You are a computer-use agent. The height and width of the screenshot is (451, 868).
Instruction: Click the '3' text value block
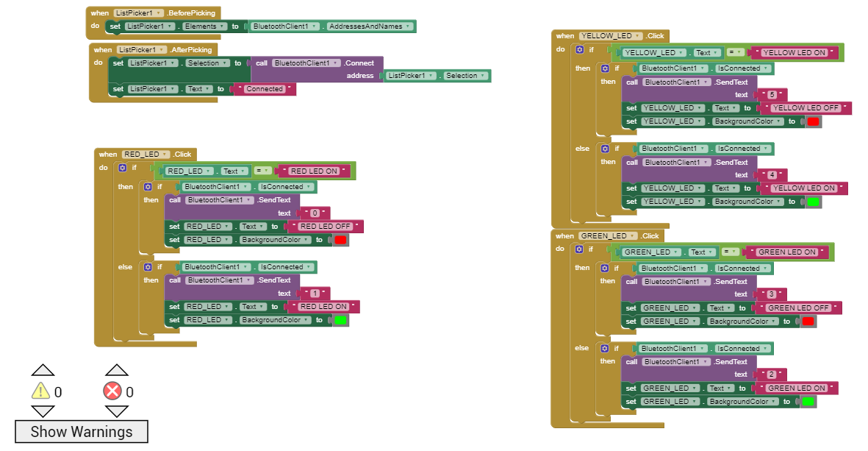pos(772,294)
